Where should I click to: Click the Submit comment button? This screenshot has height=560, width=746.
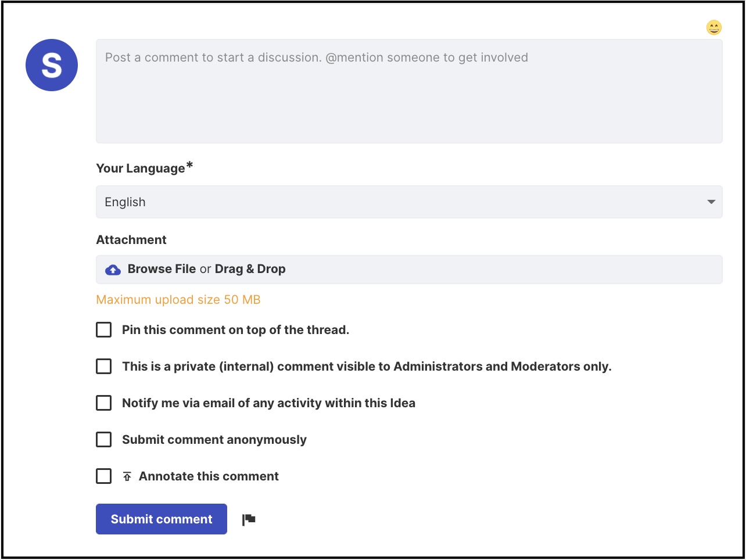tap(162, 519)
